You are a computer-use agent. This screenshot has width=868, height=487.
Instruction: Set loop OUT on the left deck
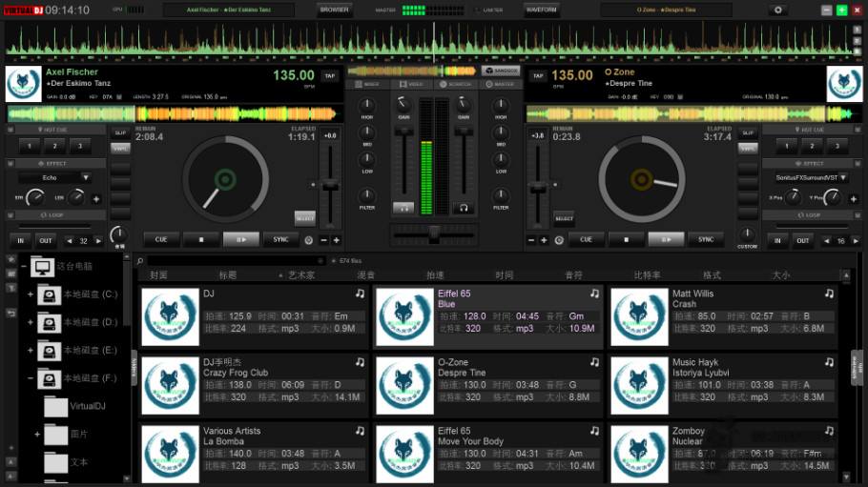pos(46,241)
